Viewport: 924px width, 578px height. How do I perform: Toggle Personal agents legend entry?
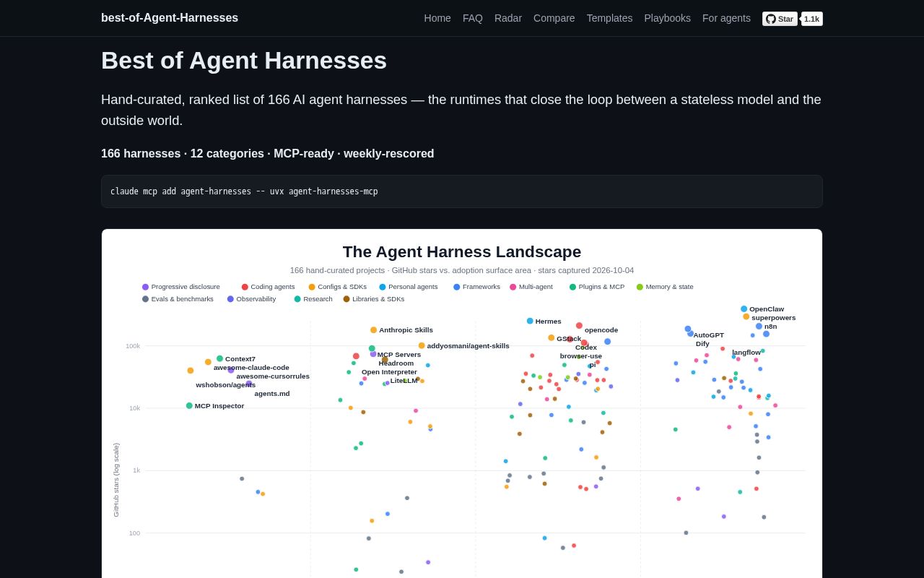point(409,287)
